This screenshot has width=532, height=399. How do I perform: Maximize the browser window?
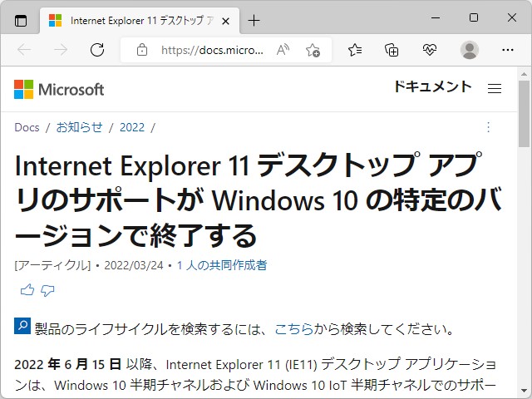474,17
